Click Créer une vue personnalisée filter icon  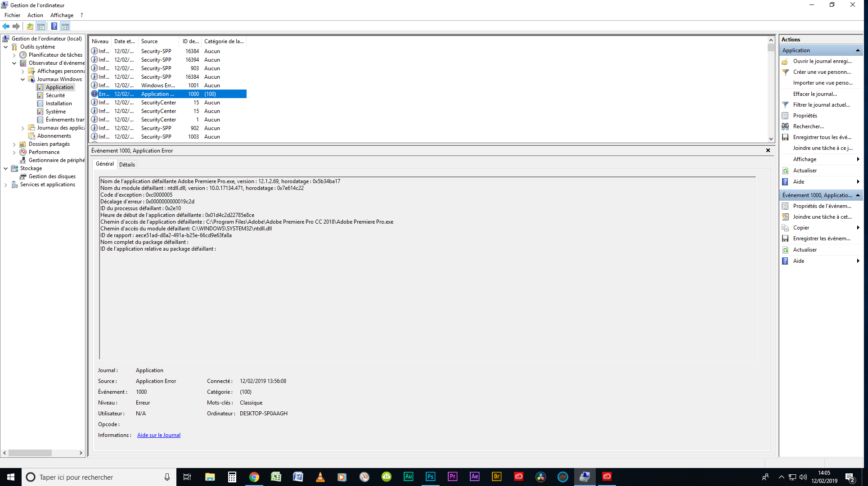(785, 72)
